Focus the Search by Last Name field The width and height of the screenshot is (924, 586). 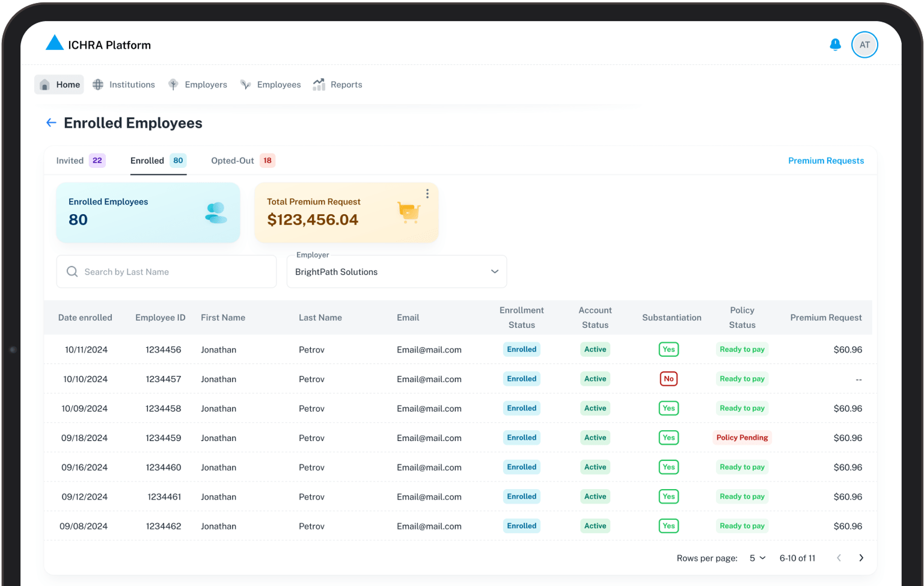tap(167, 271)
